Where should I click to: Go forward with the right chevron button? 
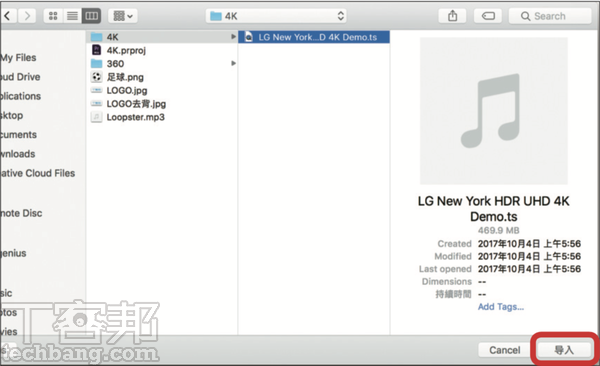(27, 16)
